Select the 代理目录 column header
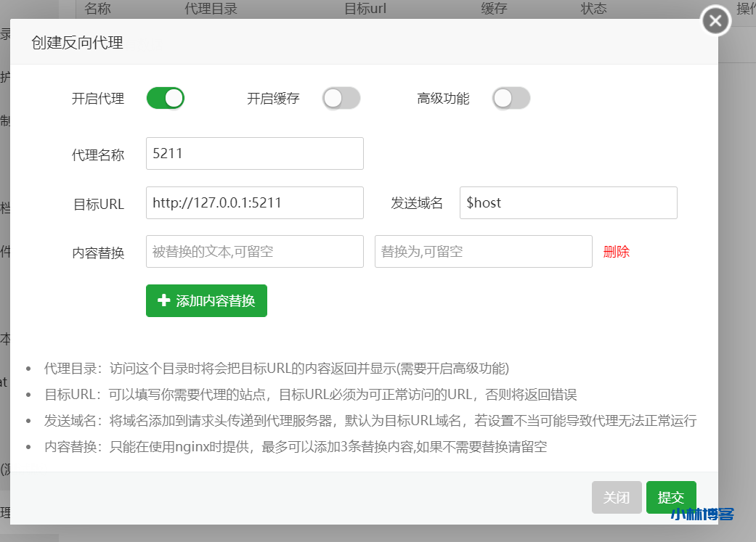The height and width of the screenshot is (542, 756). point(211,9)
